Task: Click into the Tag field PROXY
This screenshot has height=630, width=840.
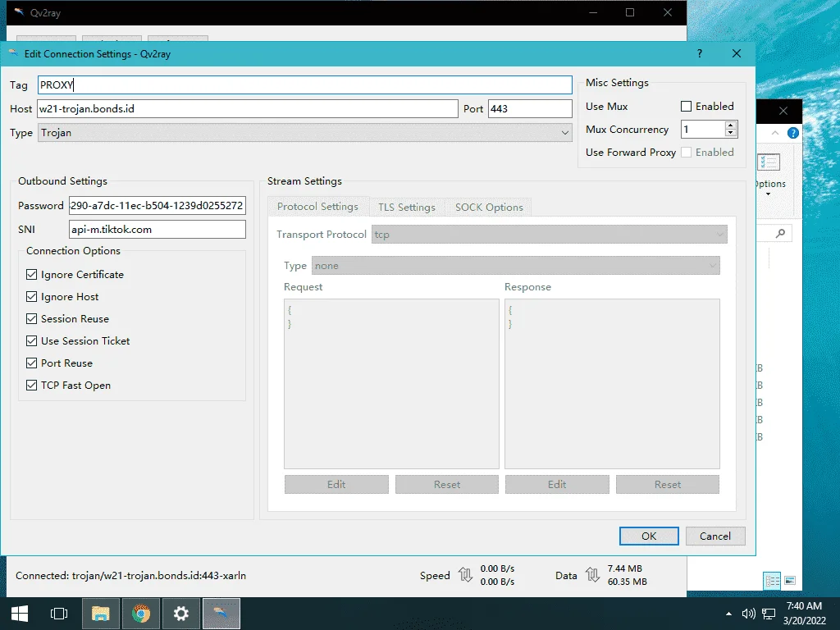Action: click(305, 84)
